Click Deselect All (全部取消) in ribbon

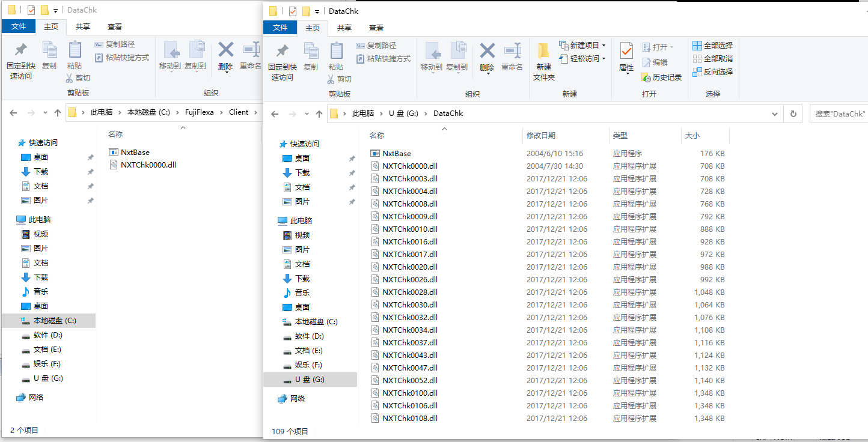pos(713,59)
